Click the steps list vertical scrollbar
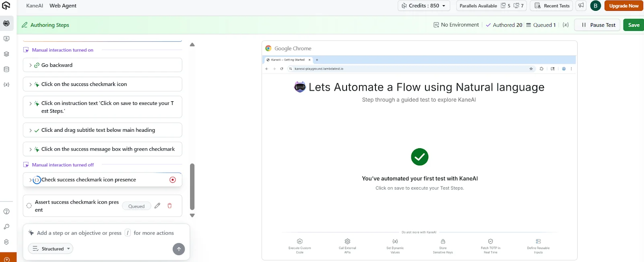This screenshot has height=262, width=644. click(x=192, y=186)
